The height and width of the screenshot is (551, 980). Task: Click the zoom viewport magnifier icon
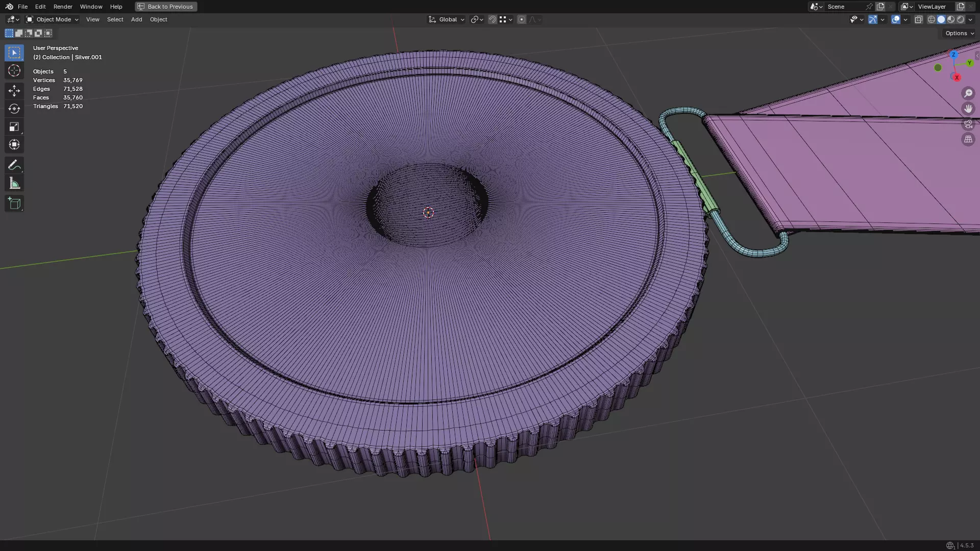(x=968, y=93)
